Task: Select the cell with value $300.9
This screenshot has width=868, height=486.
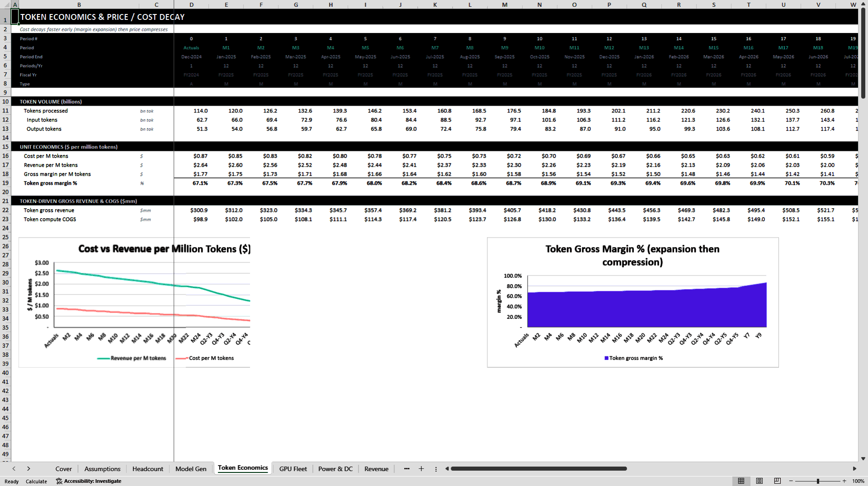Action: coord(191,210)
